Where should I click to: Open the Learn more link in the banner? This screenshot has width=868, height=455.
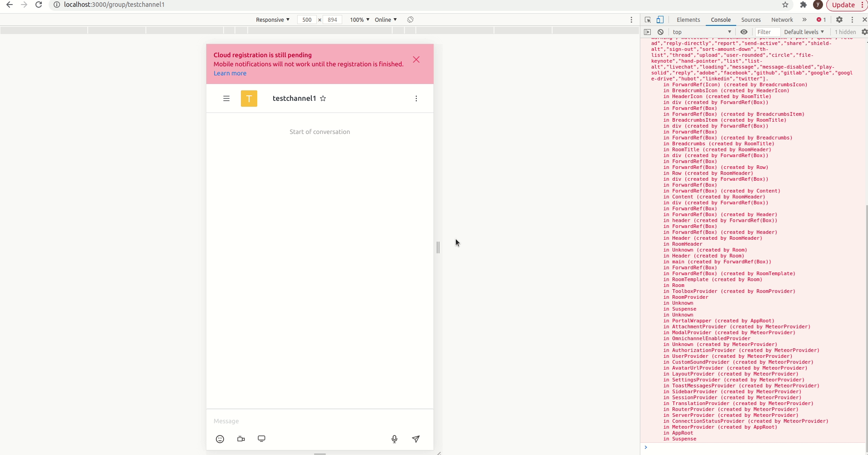point(229,73)
